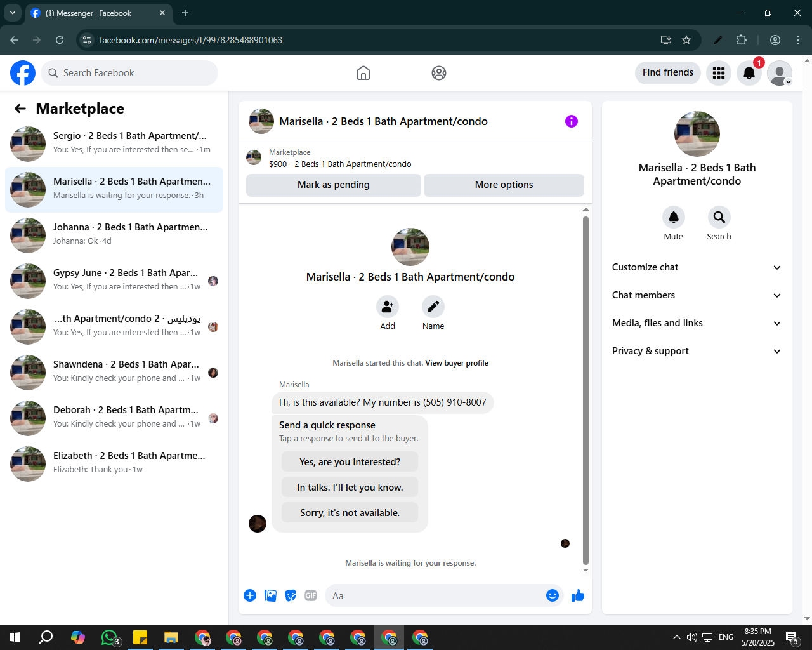Viewport: 812px width, 650px height.
Task: Open the Notifications bell with badge
Action: tap(749, 73)
